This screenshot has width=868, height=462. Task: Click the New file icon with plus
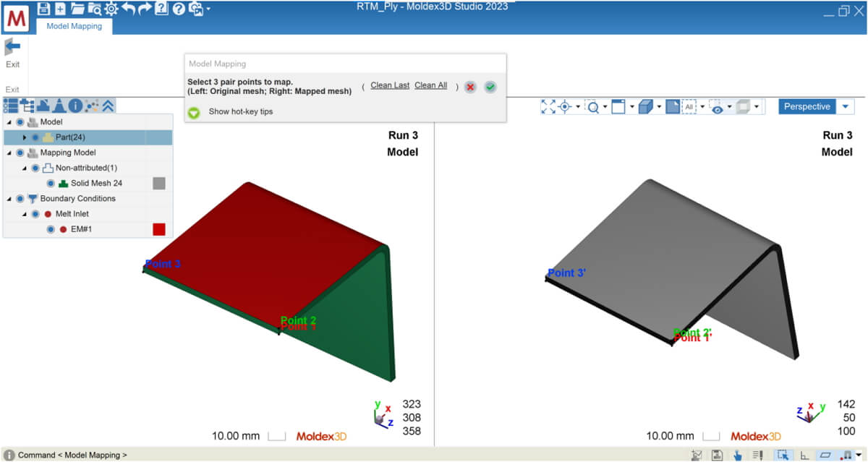(60, 9)
